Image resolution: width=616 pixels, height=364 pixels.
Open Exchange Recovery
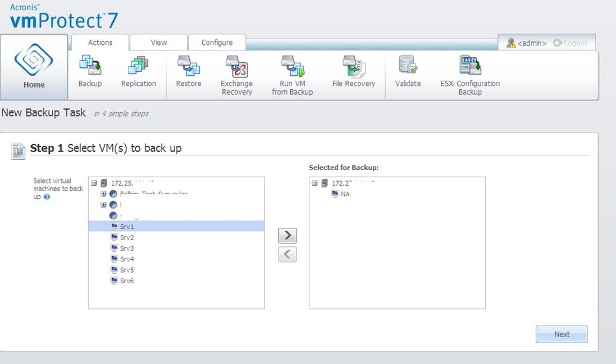pos(236,75)
